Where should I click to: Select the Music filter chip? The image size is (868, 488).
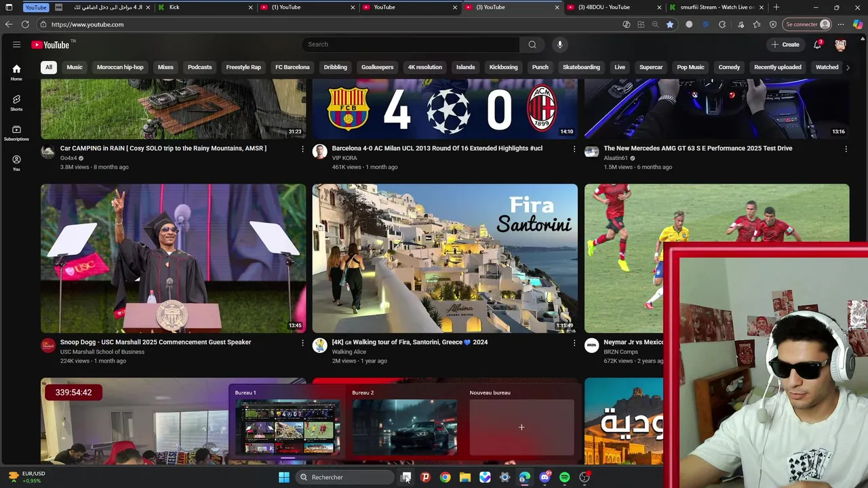[x=75, y=67]
